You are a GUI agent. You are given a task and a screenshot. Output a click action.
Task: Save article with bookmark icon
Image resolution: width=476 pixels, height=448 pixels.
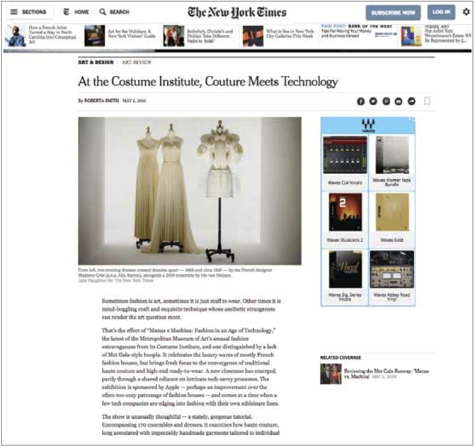click(427, 101)
